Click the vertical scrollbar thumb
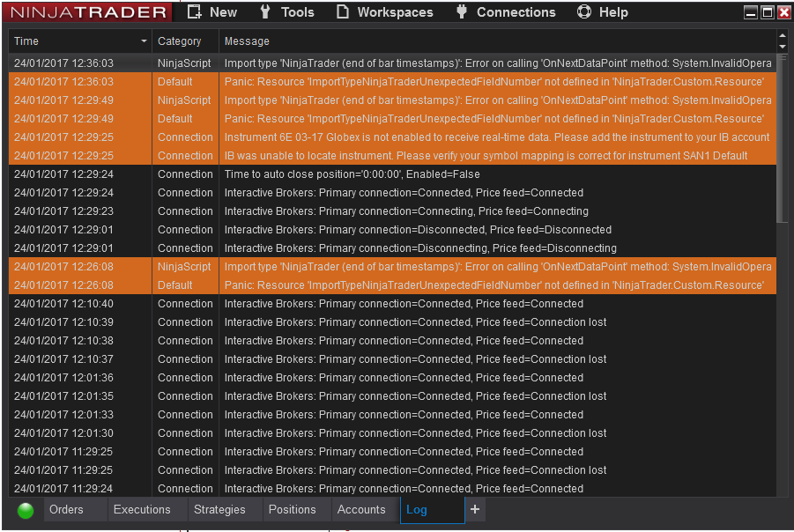Viewport: 794px width, 532px height. (783, 138)
